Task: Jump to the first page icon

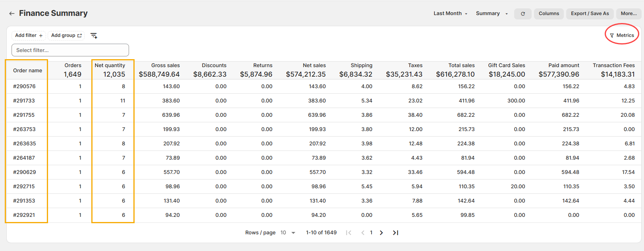Action: coord(349,233)
